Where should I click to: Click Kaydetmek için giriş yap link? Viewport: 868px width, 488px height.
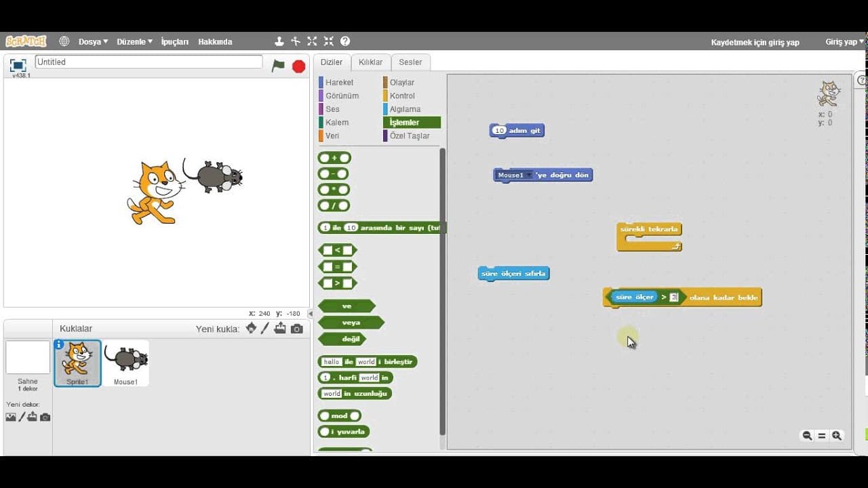pos(755,42)
